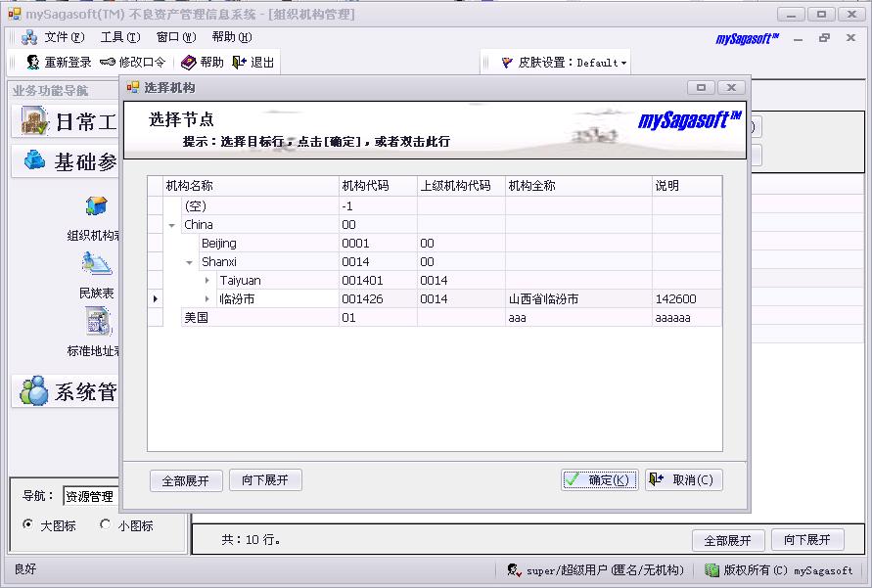
Task: Click the 系统管理 section header icon
Action: 34,390
